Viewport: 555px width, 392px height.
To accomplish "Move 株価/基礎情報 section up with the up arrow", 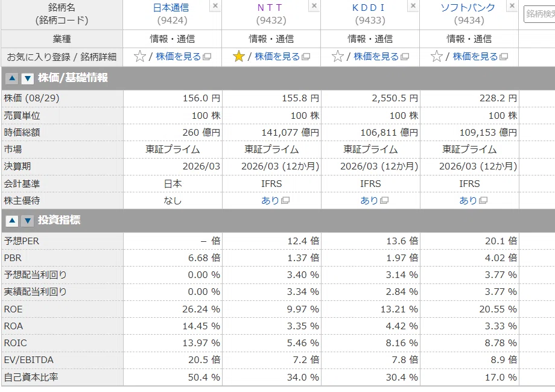I will click(12, 78).
